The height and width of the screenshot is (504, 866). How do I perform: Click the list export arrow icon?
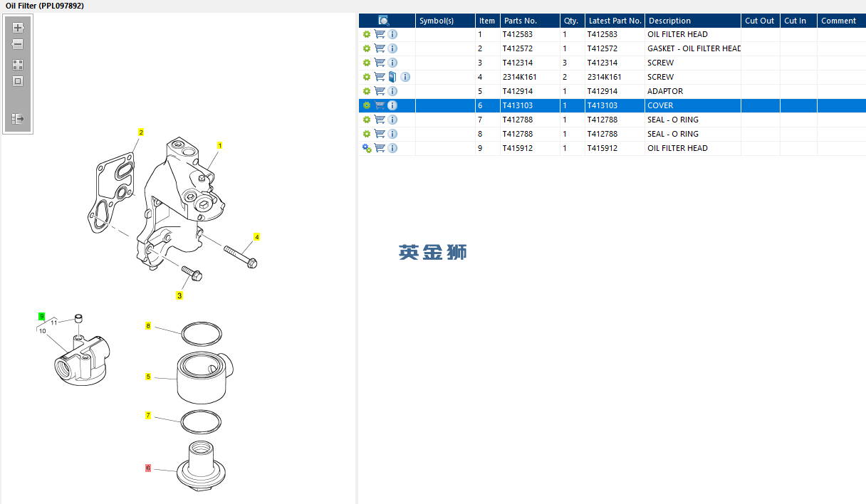(x=19, y=119)
